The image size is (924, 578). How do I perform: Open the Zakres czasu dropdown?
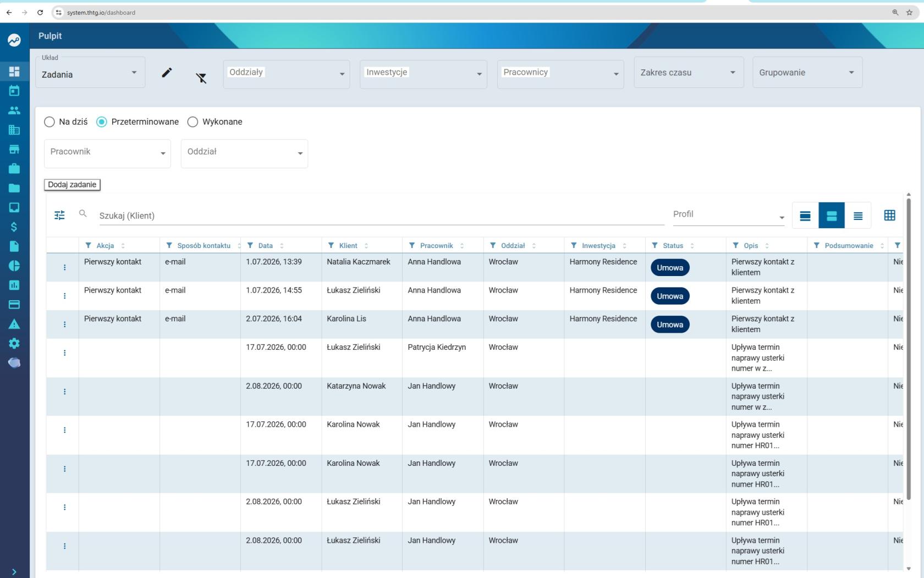[689, 73]
